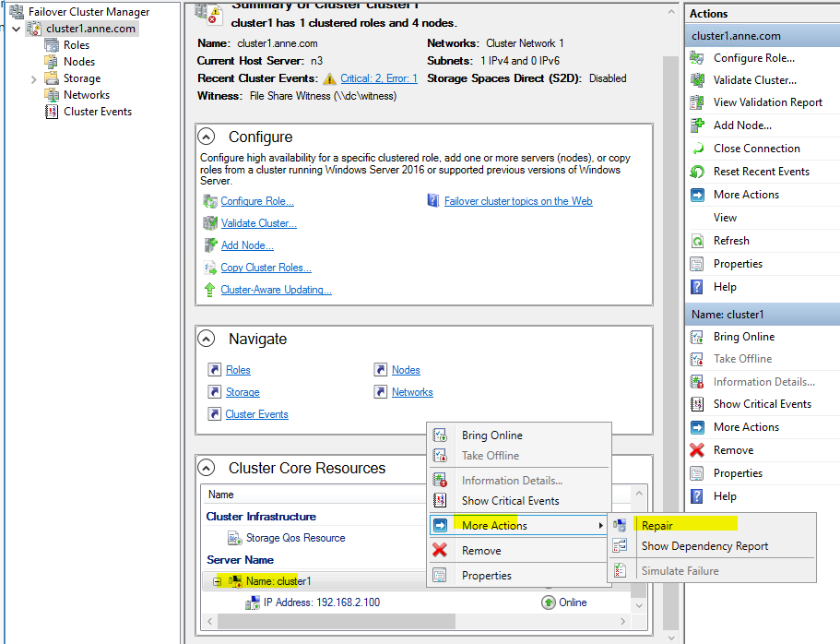
Task: Click the Configure Role icon in Actions pane
Action: tap(697, 57)
